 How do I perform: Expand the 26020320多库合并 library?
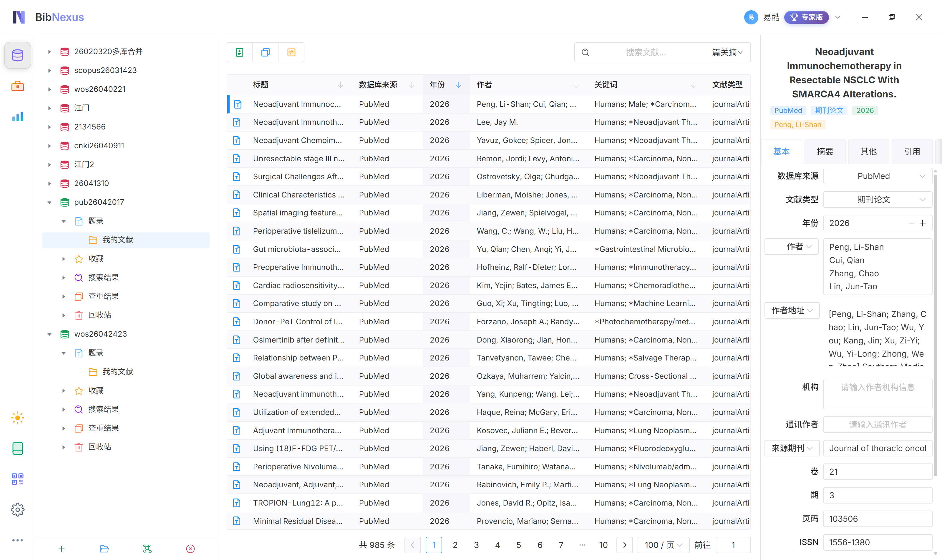(49, 52)
